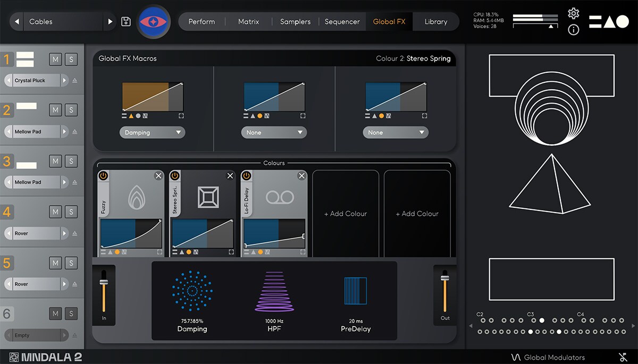Switch to the Perform tab
The image size is (638, 364).
(x=202, y=22)
